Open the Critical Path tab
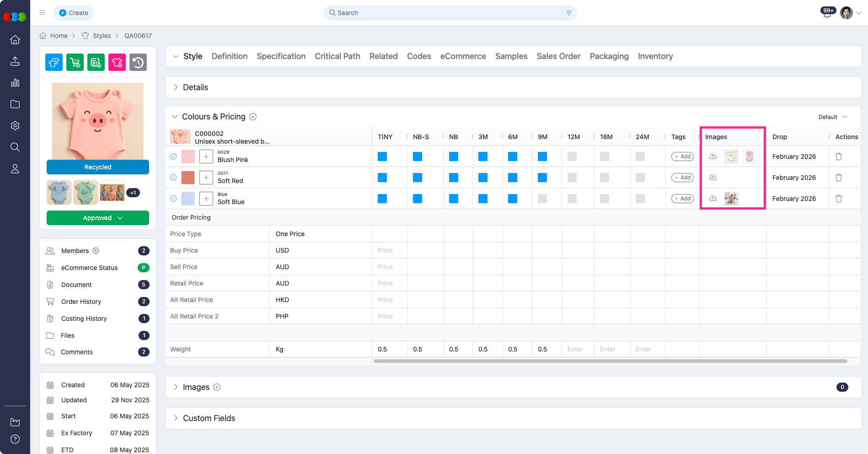The width and height of the screenshot is (868, 454). (337, 56)
